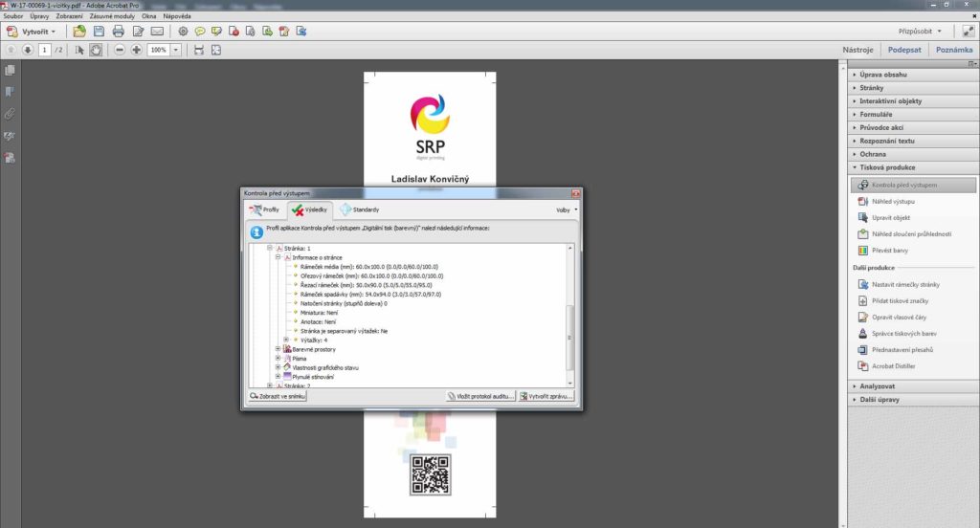The image size is (980, 528).
Task: Expand the Výtažky: 4 node
Action: tap(286, 340)
